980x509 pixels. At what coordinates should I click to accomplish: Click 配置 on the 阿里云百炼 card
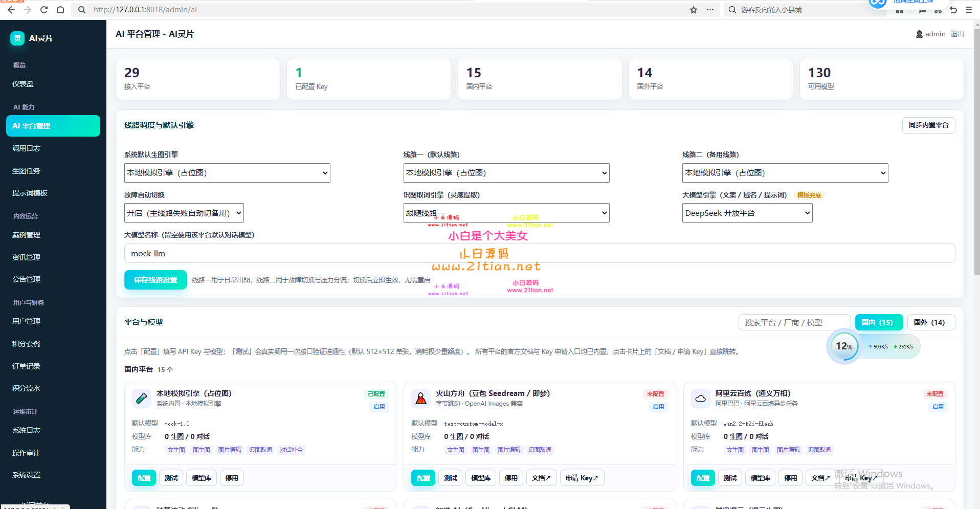[x=703, y=478]
